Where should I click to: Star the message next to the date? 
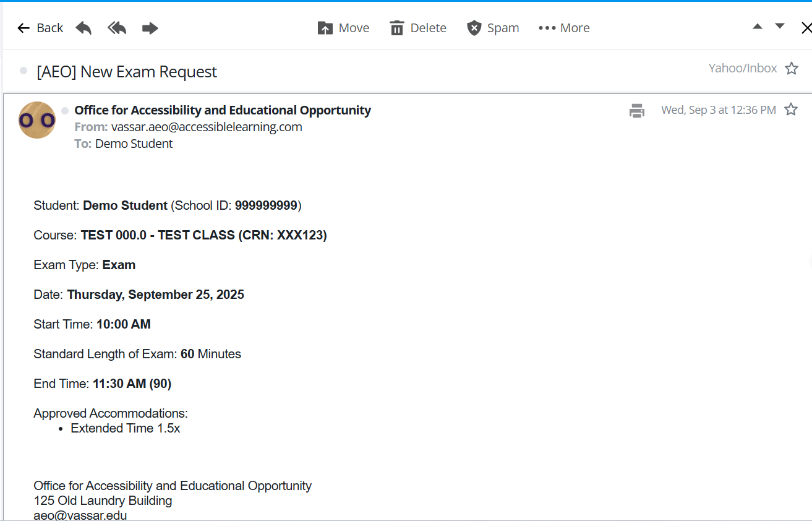[x=791, y=110]
